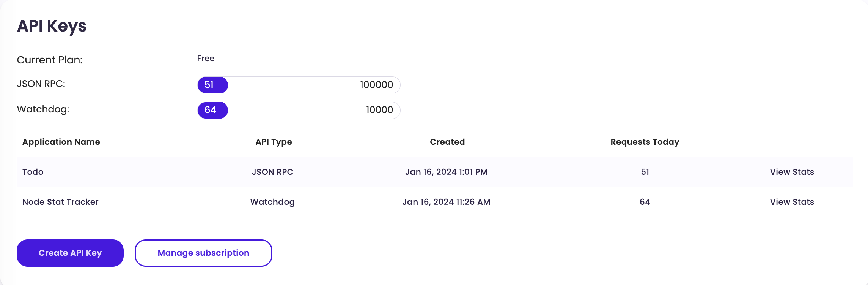868x285 pixels.
Task: Click the Node Stat Tracker creation date
Action: click(446, 202)
